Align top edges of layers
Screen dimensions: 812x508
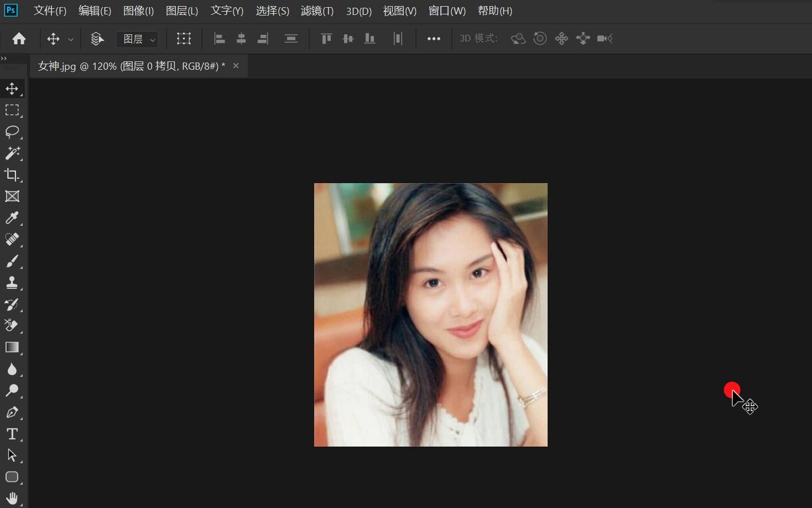[326, 39]
